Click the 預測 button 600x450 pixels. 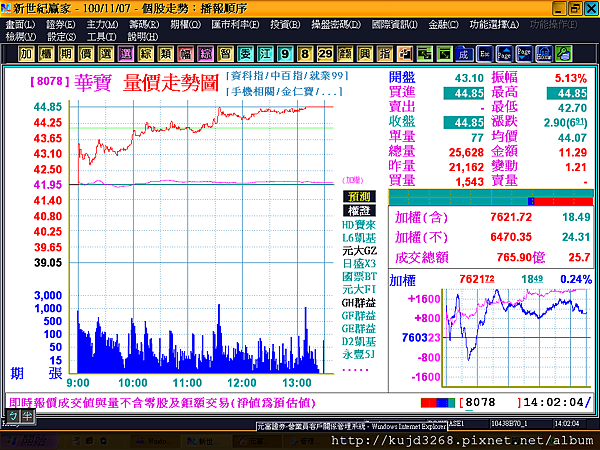(x=359, y=196)
